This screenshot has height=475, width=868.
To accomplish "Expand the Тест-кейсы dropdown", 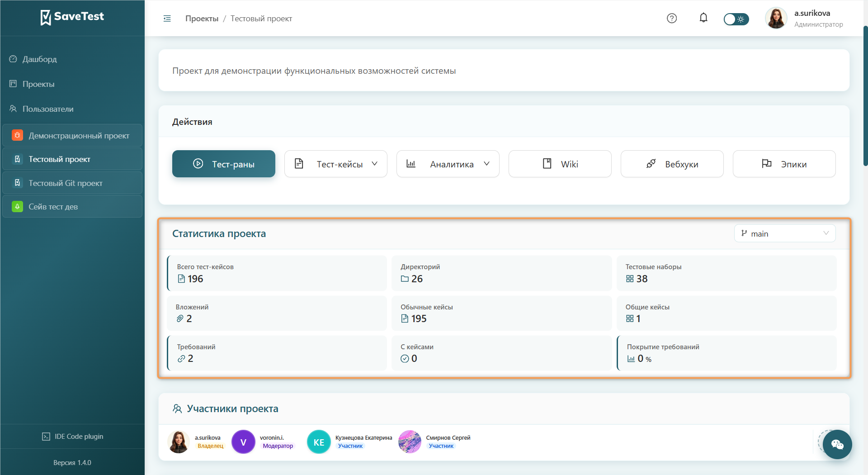I will tap(336, 164).
